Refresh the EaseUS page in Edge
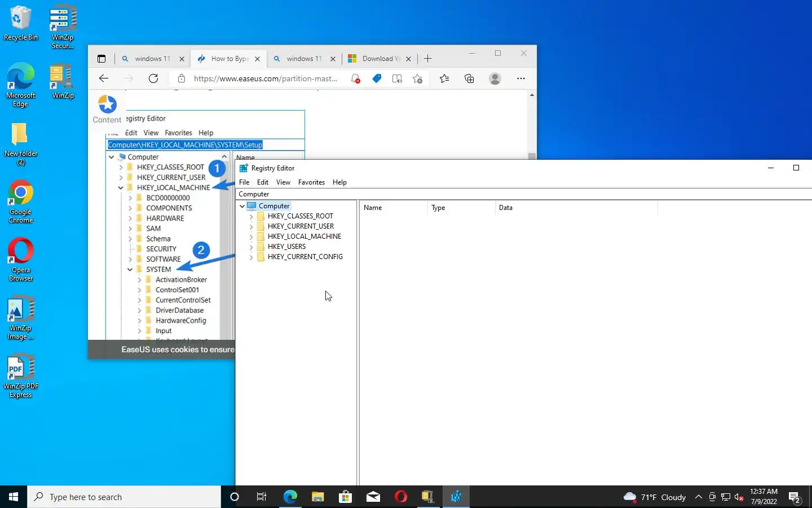 click(x=153, y=78)
